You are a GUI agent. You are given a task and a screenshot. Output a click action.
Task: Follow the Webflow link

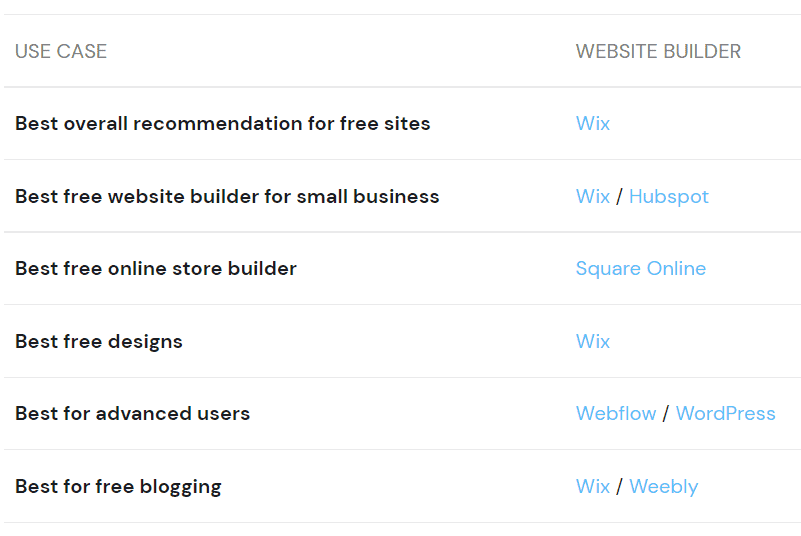616,414
